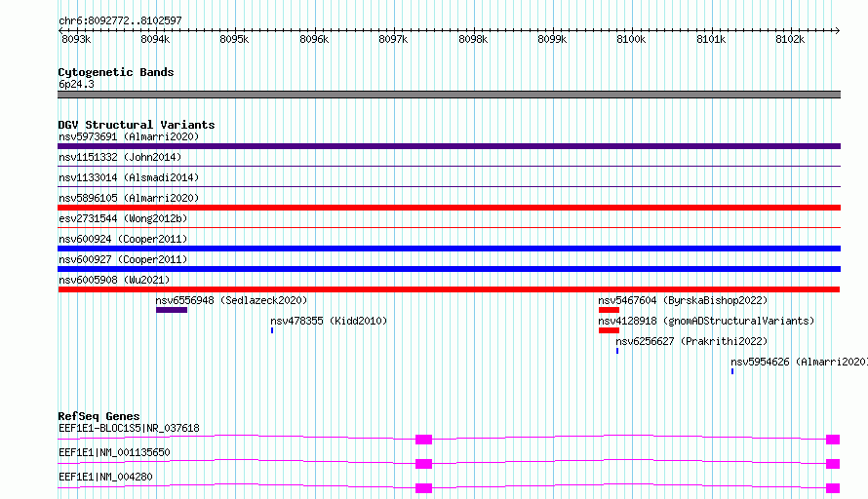Click the RefSeq Genes track title

click(x=99, y=416)
